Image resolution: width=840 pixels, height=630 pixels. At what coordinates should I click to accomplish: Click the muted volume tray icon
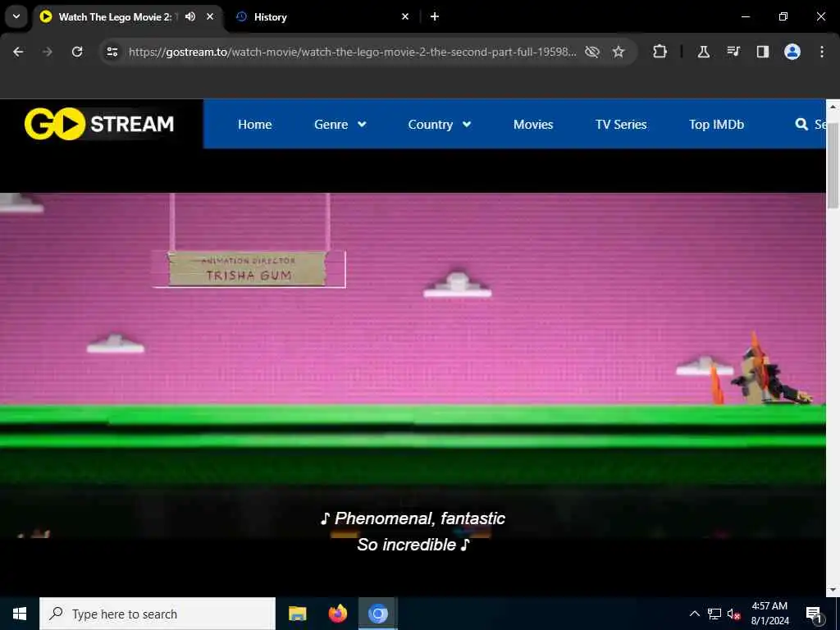pos(734,614)
